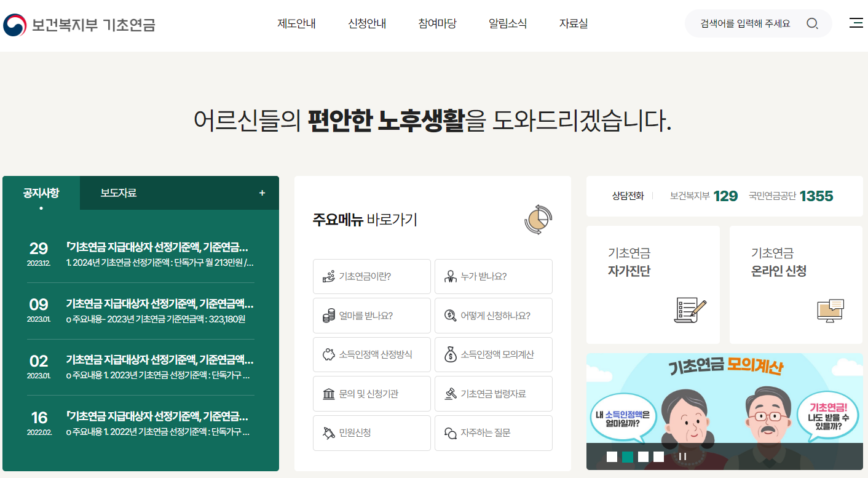Click the speech bubble icon of 자주하는 질문
The image size is (868, 478).
pos(450,433)
